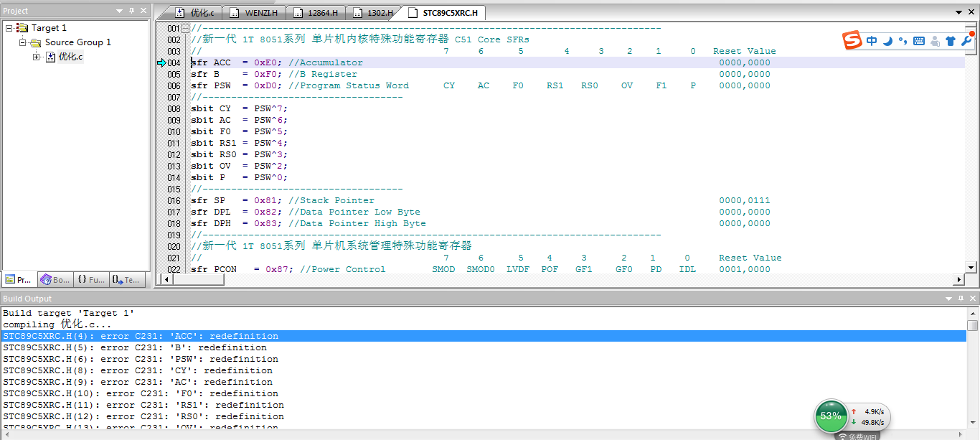This screenshot has height=440, width=980.
Task: Click the Sogou input method logo
Action: point(852,41)
